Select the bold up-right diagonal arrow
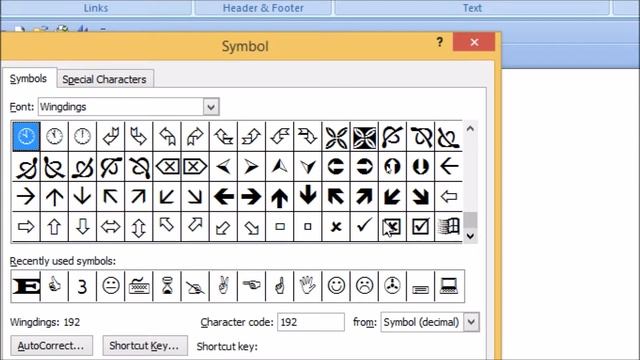This screenshot has width=640, height=360. tap(364, 197)
